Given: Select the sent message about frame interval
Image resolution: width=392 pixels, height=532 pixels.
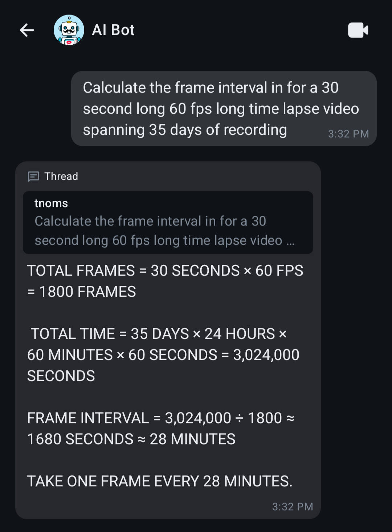Looking at the screenshot, I should 224,109.
